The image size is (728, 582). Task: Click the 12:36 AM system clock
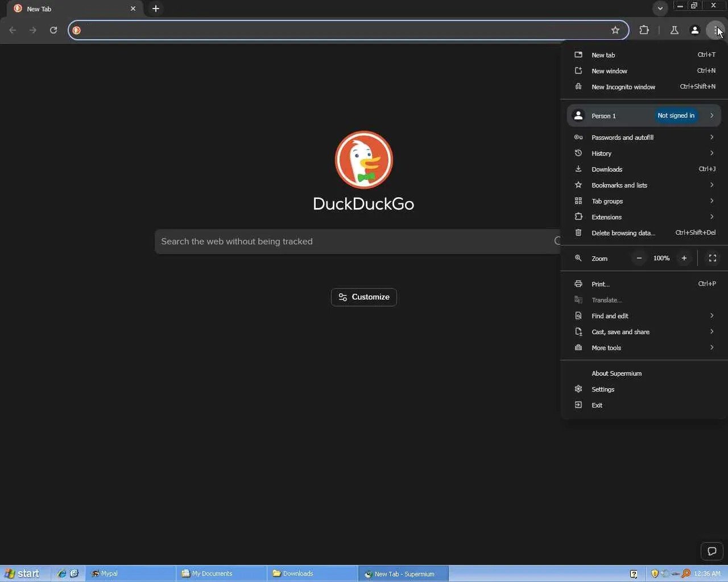pos(708,574)
